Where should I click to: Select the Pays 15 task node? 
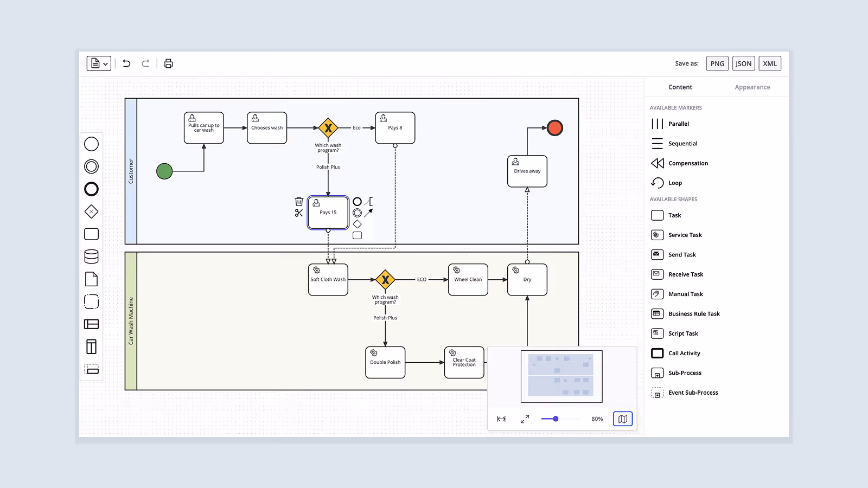click(x=328, y=213)
